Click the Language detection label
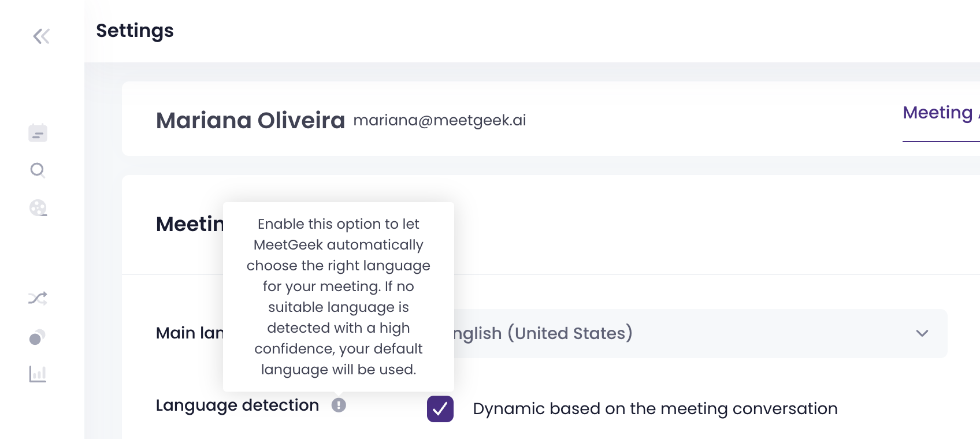This screenshot has height=439, width=980. [x=237, y=405]
